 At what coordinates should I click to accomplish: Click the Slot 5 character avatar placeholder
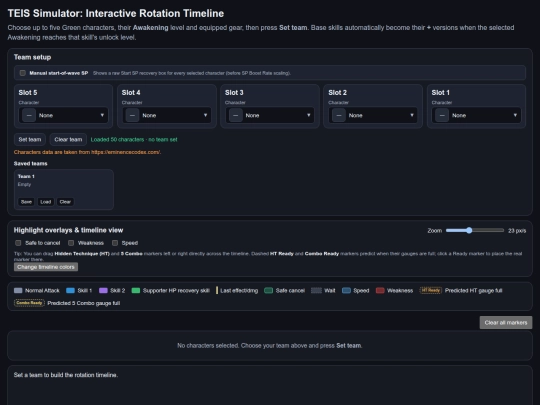29,115
